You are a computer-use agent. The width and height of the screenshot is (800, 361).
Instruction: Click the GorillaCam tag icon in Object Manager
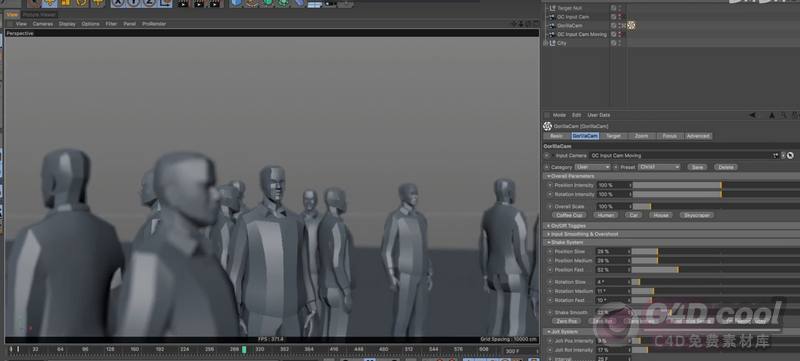click(631, 25)
